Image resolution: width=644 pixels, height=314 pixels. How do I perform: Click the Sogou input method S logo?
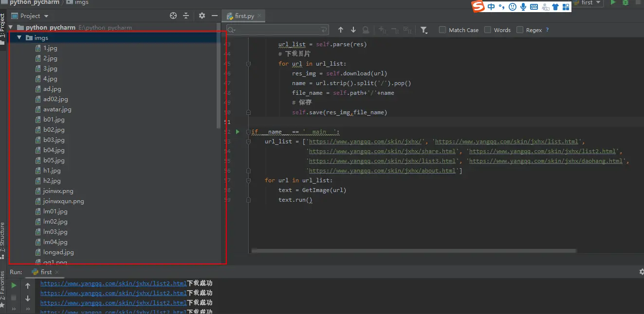[479, 6]
